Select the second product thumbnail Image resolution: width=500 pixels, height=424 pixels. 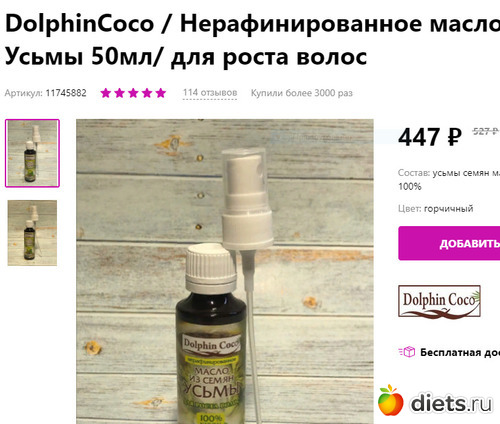pyautogui.click(x=32, y=233)
